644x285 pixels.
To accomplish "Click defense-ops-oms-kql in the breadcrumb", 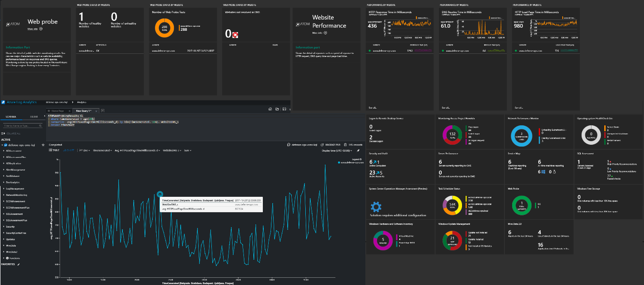I will coord(57,102).
